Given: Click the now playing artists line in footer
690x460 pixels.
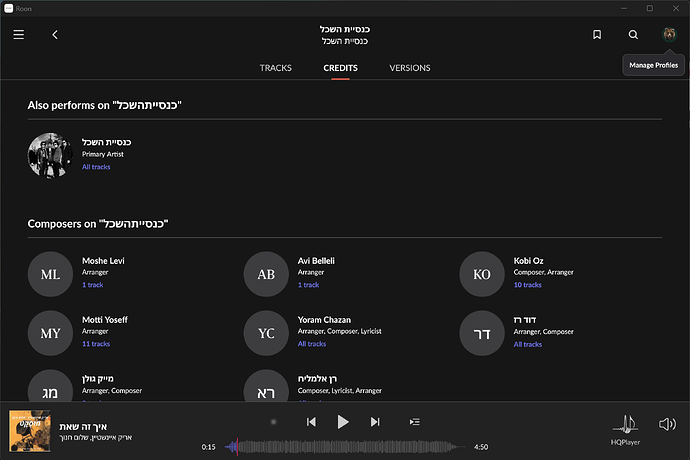Looking at the screenshot, I should (95, 438).
